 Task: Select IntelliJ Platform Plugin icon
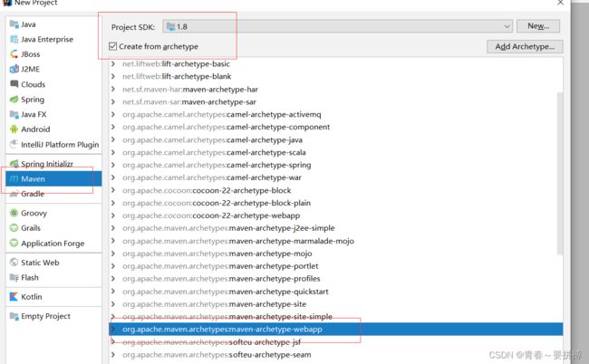(14, 144)
